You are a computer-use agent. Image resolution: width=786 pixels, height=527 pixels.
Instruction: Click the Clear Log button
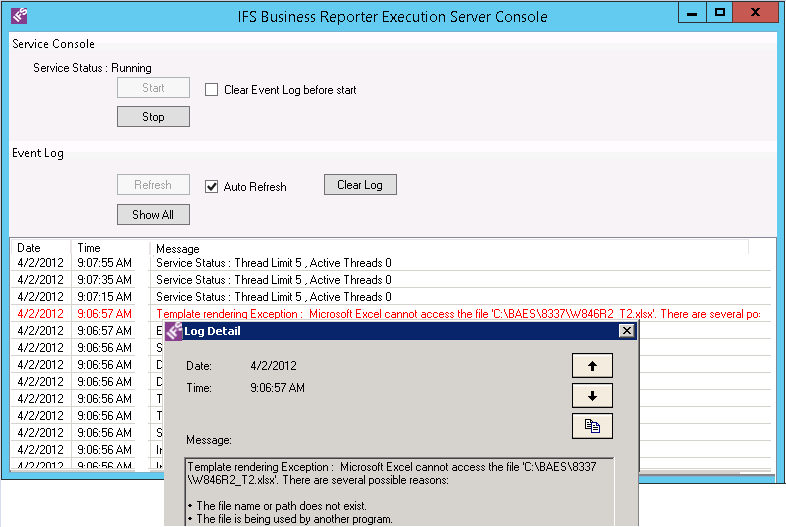coord(360,185)
